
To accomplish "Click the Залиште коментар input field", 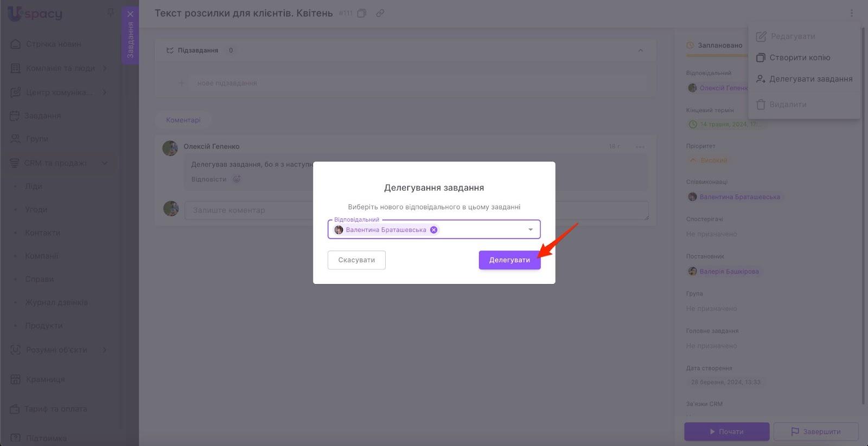I will 416,210.
